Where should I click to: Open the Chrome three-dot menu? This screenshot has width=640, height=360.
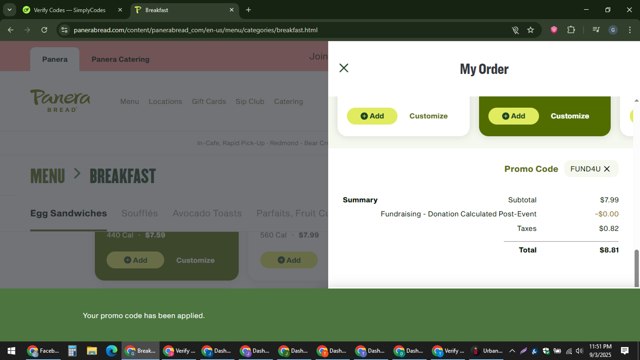coord(630,30)
